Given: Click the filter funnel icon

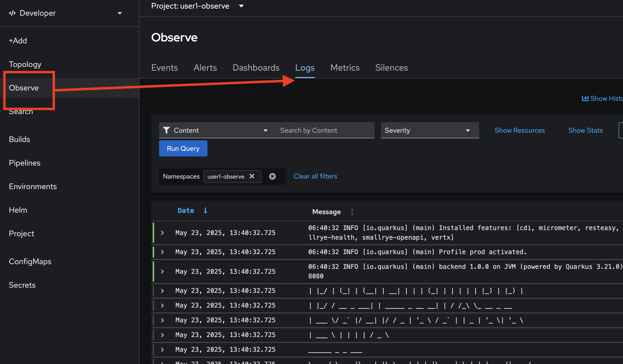Looking at the screenshot, I should 166,130.
